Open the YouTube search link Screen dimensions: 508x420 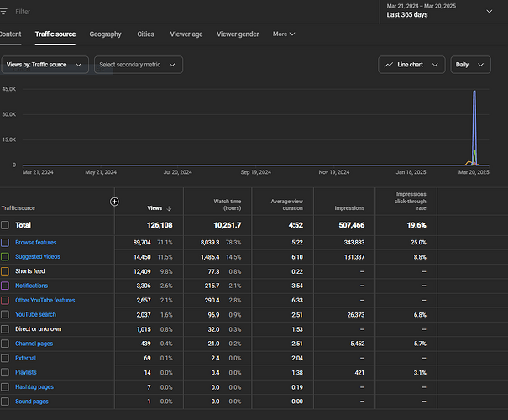pos(35,314)
